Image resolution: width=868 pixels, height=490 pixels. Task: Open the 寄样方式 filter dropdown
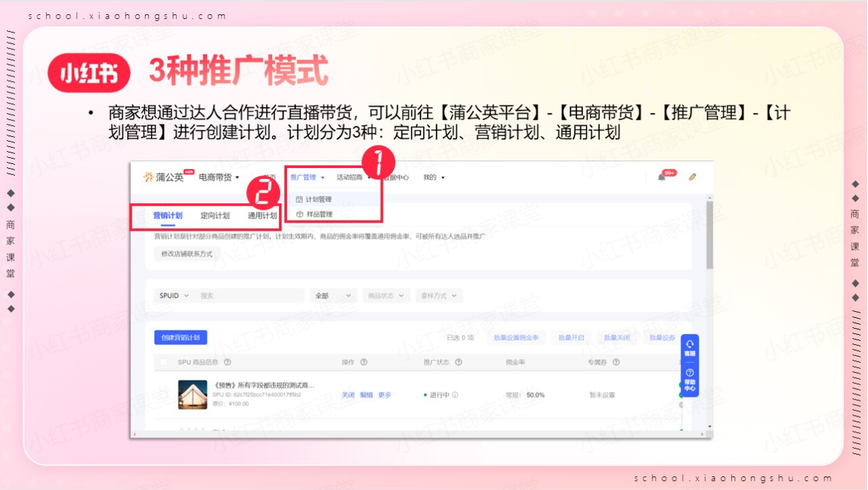pyautogui.click(x=439, y=295)
